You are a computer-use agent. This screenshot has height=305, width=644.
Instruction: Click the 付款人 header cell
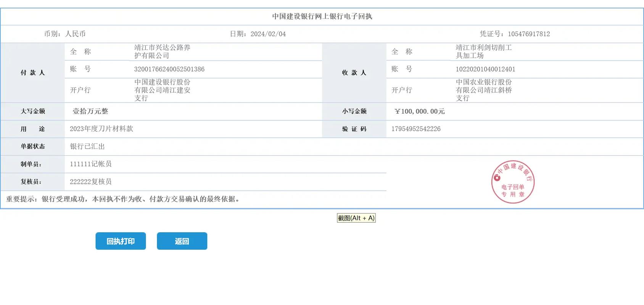tap(33, 72)
